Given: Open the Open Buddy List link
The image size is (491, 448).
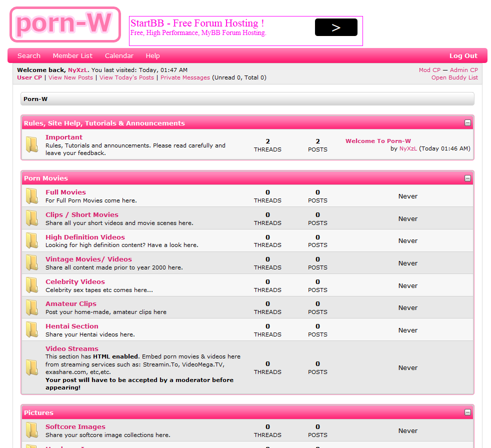Looking at the screenshot, I should click(454, 77).
